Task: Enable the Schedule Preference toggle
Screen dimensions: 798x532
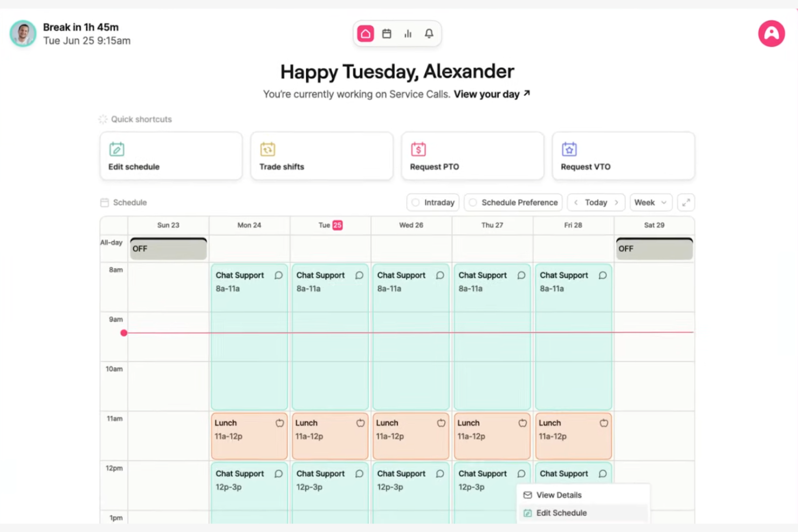Action: pyautogui.click(x=473, y=202)
